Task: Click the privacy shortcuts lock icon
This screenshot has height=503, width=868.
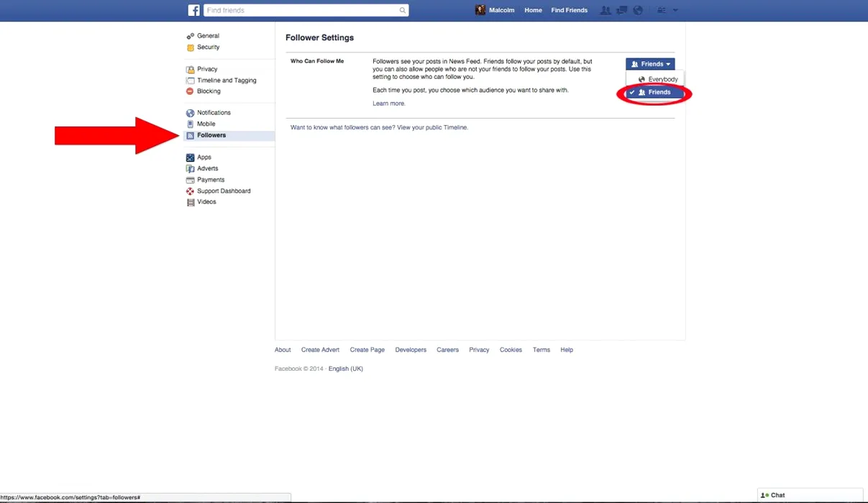Action: pyautogui.click(x=661, y=10)
